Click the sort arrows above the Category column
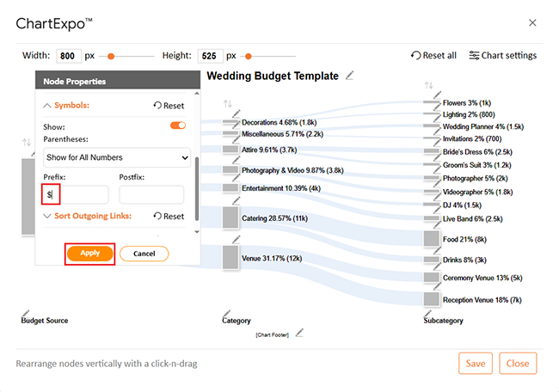The width and height of the screenshot is (559, 392). (x=227, y=104)
